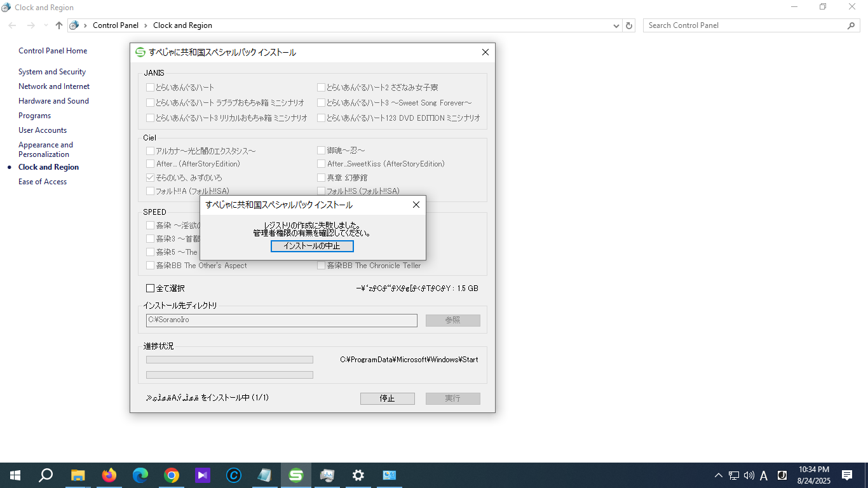Show hidden tray icons chevron
Screen dimensions: 868x488
coord(719,475)
